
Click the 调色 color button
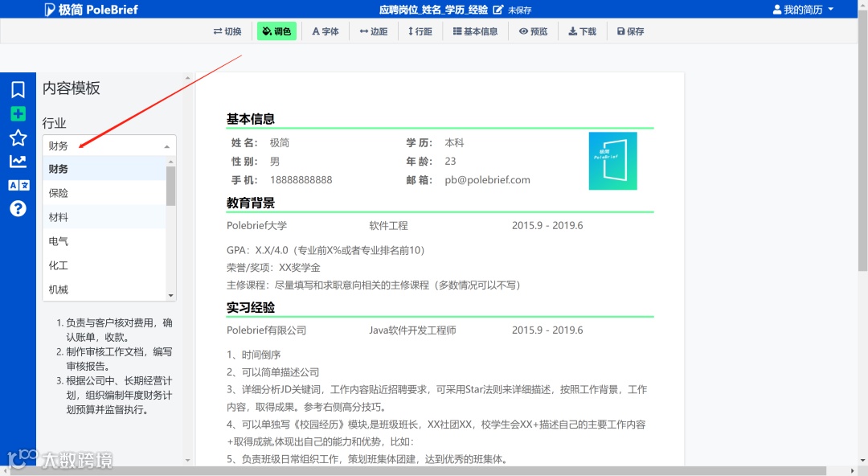point(276,31)
